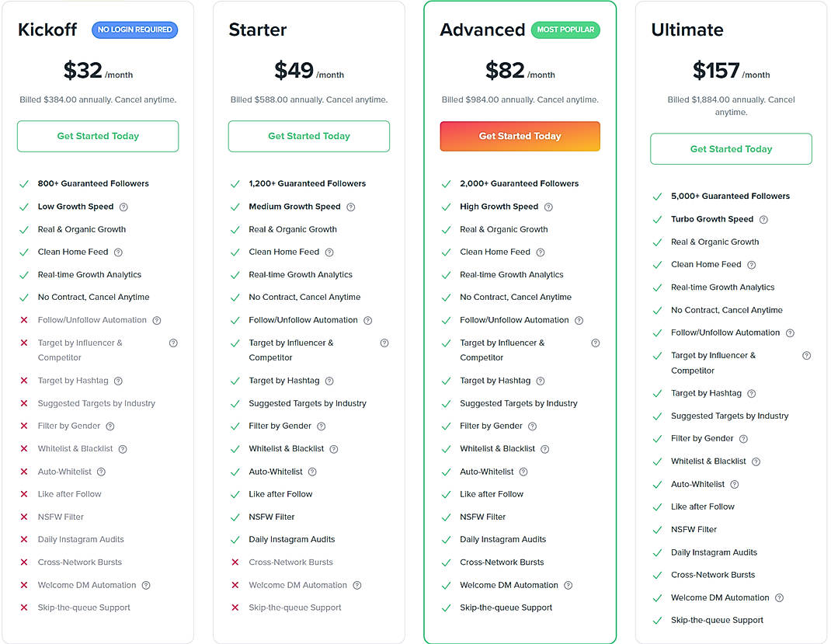Screen dimensions: 831x644
Task: Select the check beside Starter's Daily Instagram Audits
Action: (235, 539)
